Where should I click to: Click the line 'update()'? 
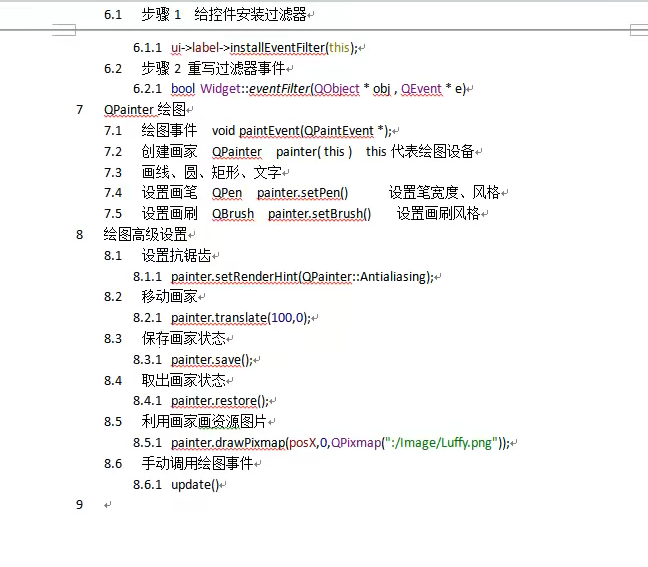click(x=195, y=485)
